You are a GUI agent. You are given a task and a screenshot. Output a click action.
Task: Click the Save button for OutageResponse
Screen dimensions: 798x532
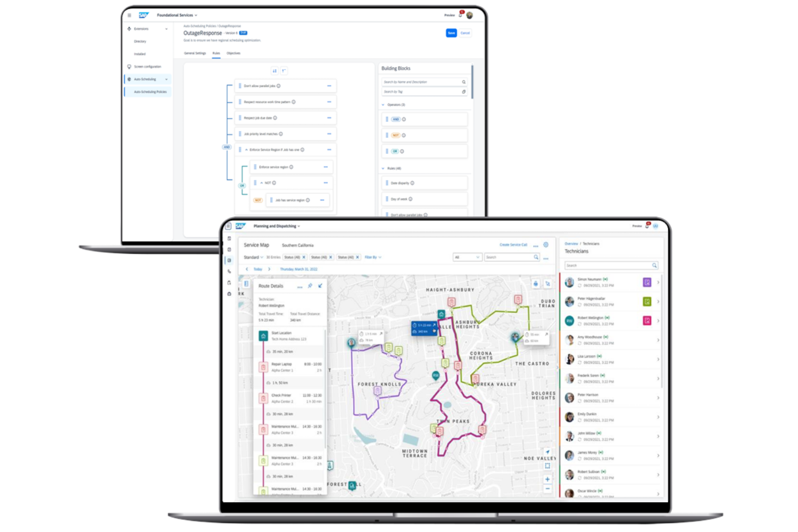pos(451,33)
